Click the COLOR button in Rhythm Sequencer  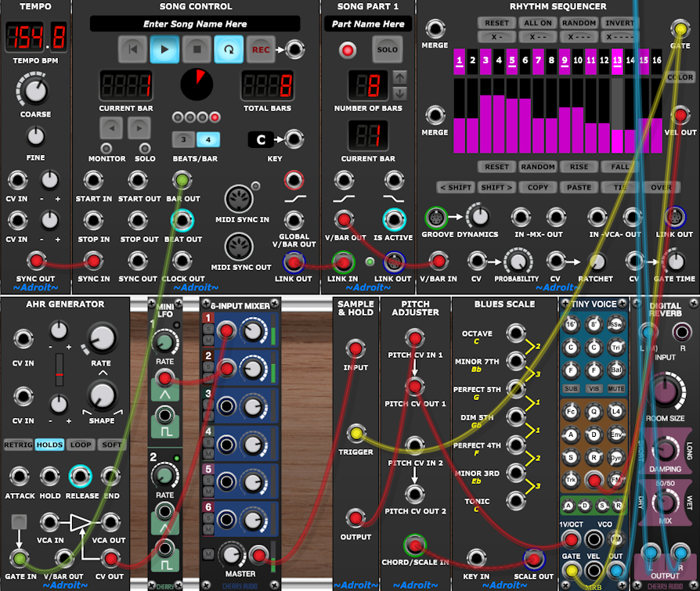680,77
